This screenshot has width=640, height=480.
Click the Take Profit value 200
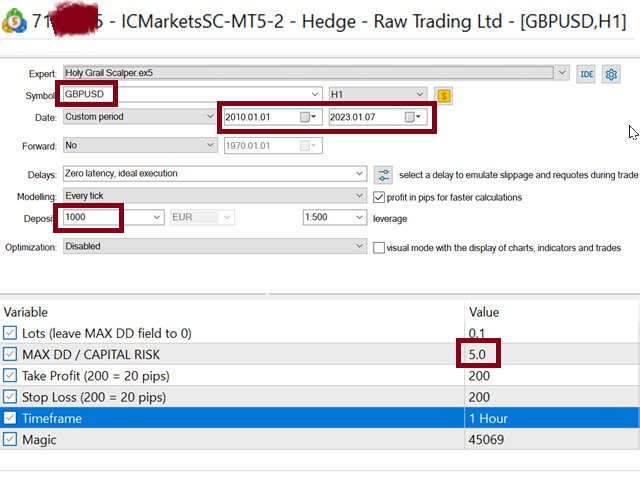pos(479,376)
